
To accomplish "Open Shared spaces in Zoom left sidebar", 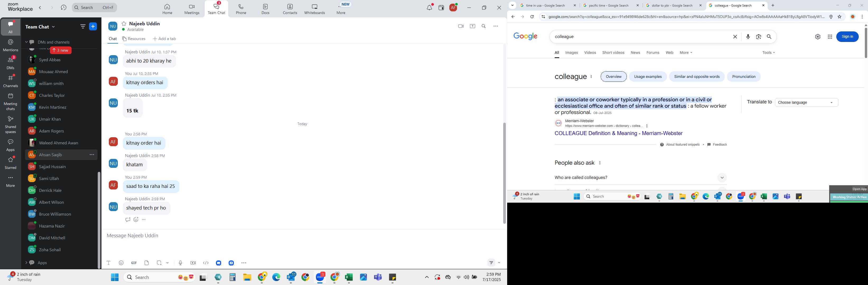I will click(x=11, y=125).
